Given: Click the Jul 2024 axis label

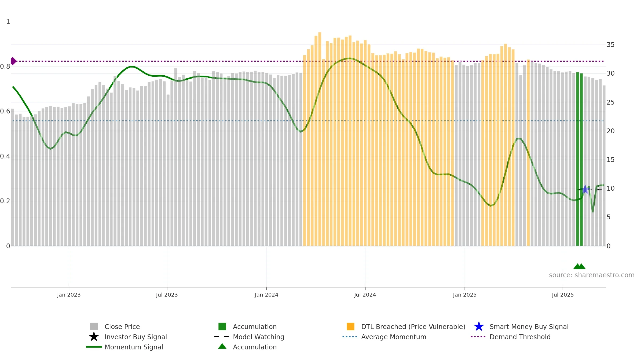Looking at the screenshot, I should coord(365,295).
